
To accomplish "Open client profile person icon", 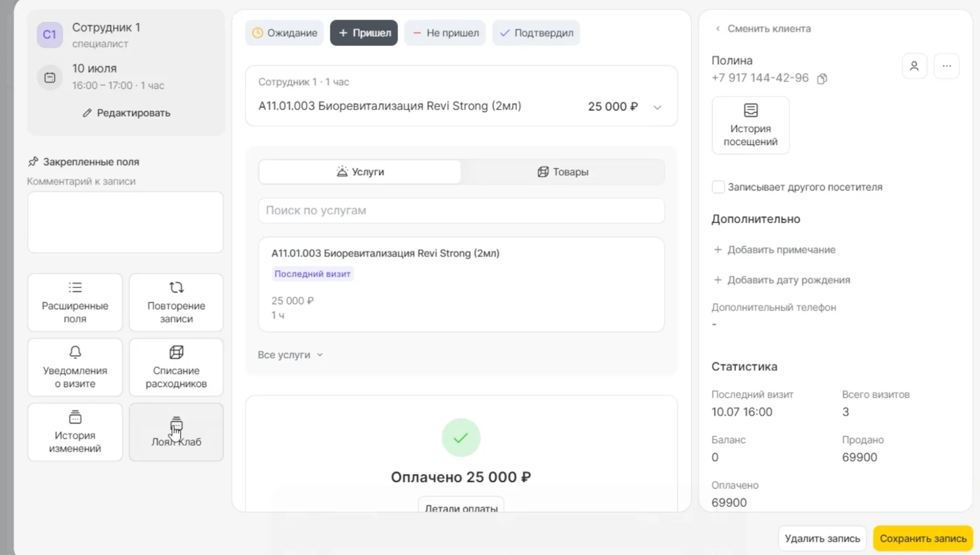I will tap(914, 66).
